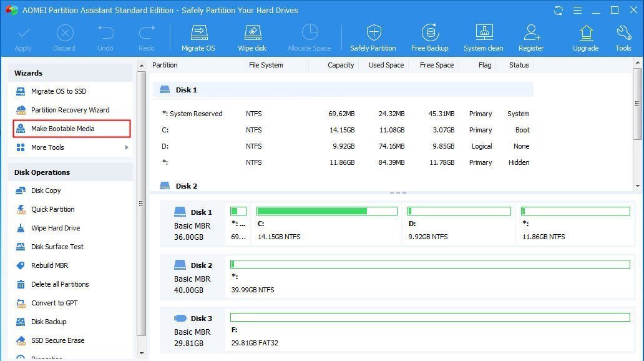Click the small 69MB system partition block

tap(238, 224)
